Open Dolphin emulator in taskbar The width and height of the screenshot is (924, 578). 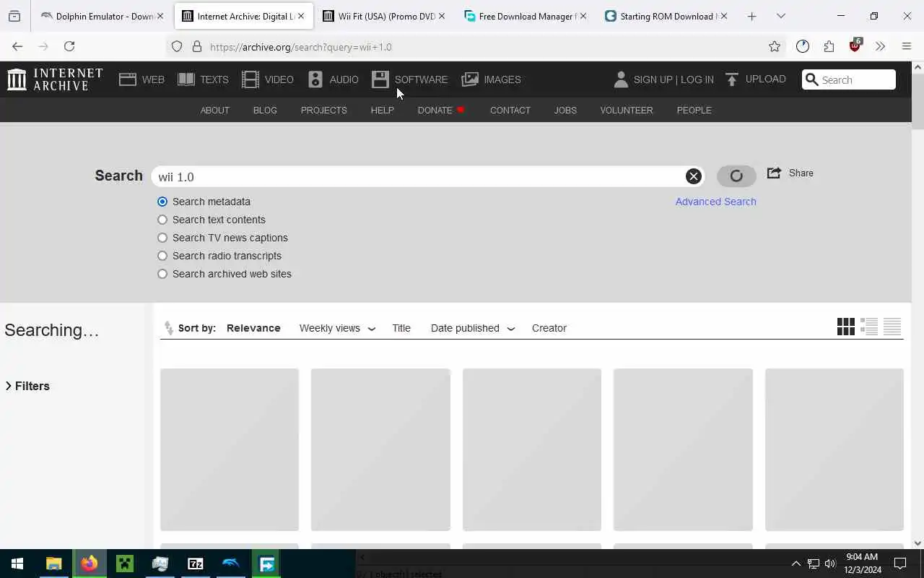click(231, 564)
